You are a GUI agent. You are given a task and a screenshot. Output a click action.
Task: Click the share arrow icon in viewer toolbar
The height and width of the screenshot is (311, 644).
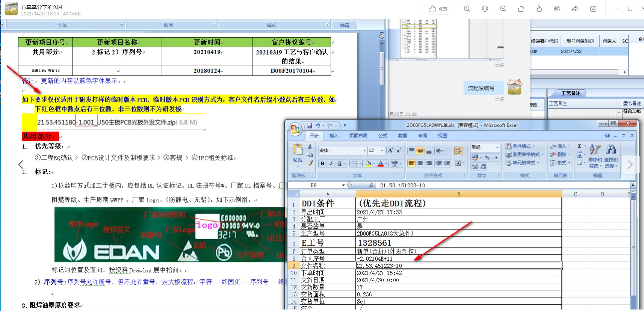point(575,9)
